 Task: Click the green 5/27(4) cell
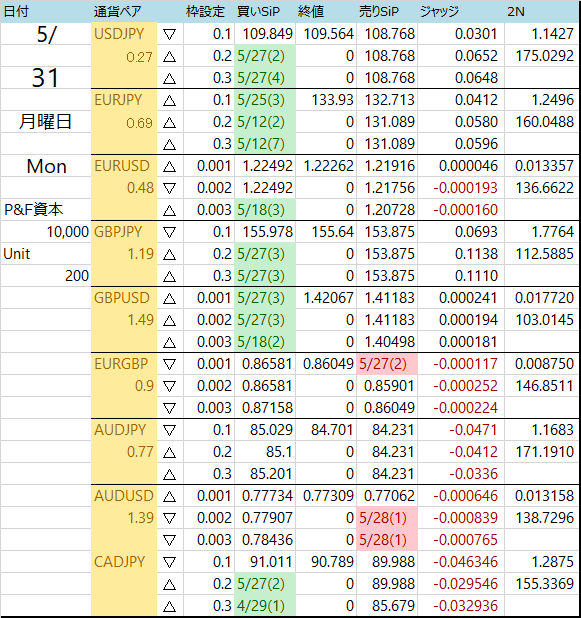click(x=265, y=78)
